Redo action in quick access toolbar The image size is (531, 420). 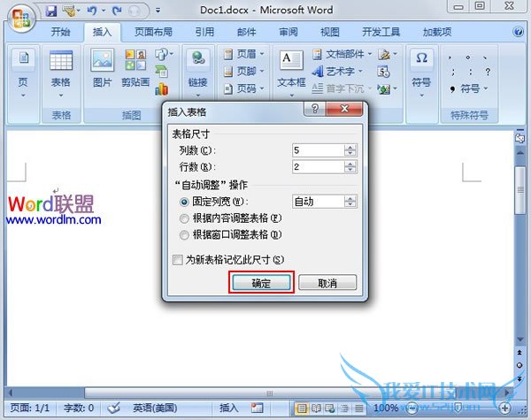point(117,11)
